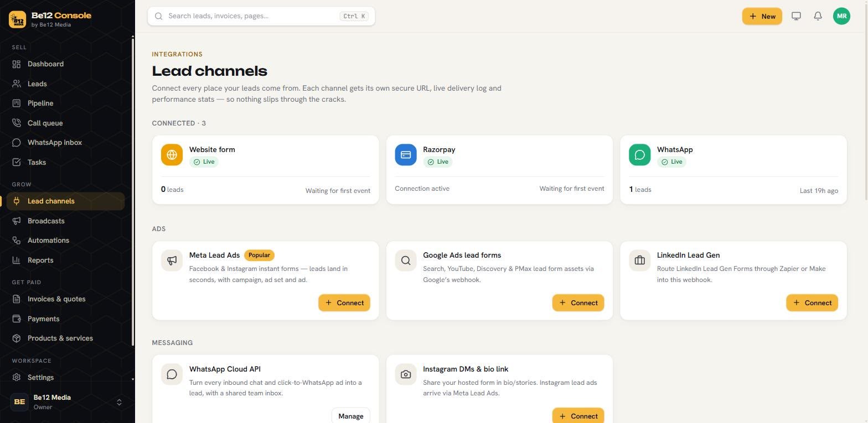The width and height of the screenshot is (868, 423).
Task: Click "Last 19h ago" text
Action: pos(819,191)
